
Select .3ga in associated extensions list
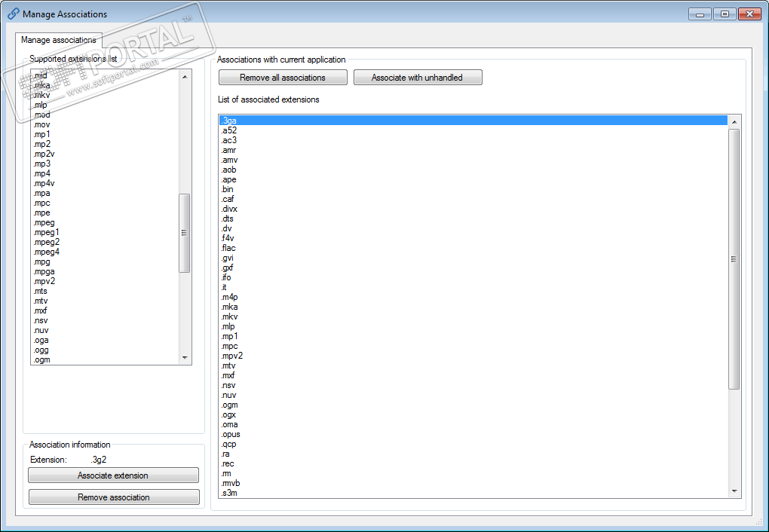pyautogui.click(x=473, y=121)
